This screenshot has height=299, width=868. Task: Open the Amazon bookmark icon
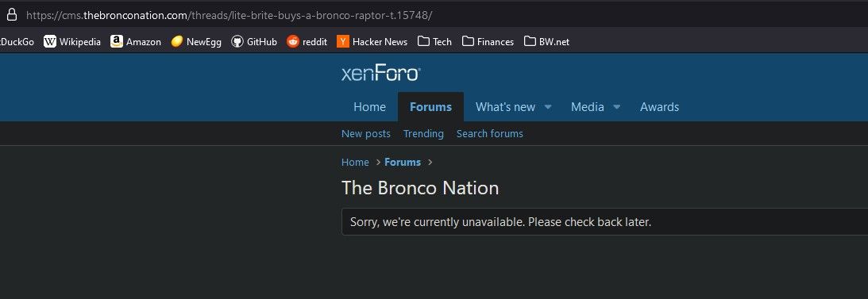116,41
